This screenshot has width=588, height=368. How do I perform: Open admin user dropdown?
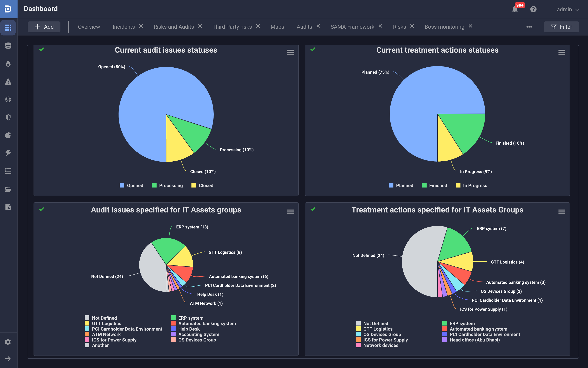pyautogui.click(x=568, y=10)
